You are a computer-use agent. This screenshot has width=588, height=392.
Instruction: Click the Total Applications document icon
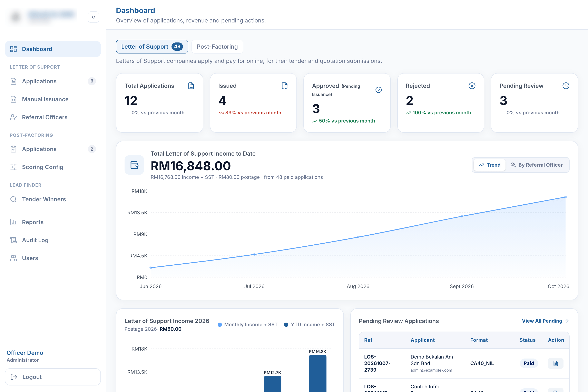(191, 86)
